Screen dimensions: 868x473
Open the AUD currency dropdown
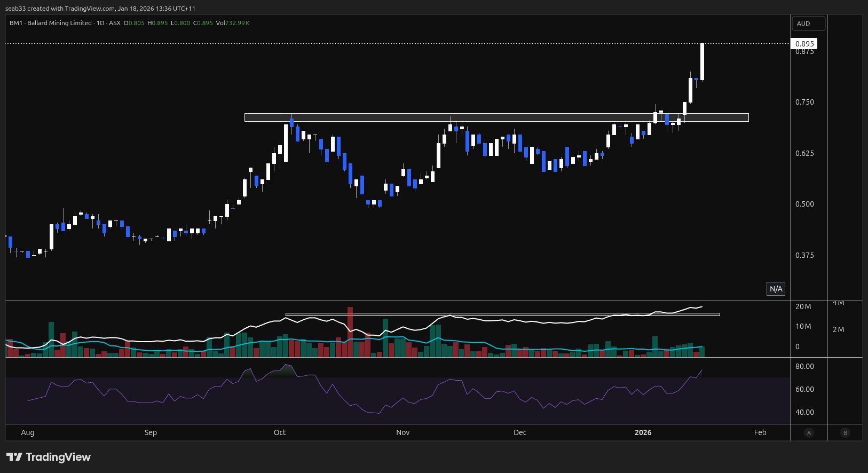pos(808,23)
